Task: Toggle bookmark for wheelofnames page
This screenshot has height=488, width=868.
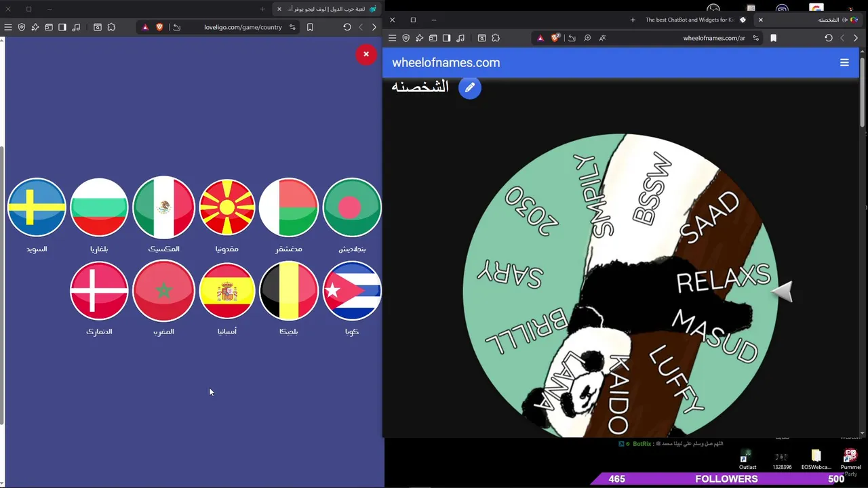Action: pos(773,38)
